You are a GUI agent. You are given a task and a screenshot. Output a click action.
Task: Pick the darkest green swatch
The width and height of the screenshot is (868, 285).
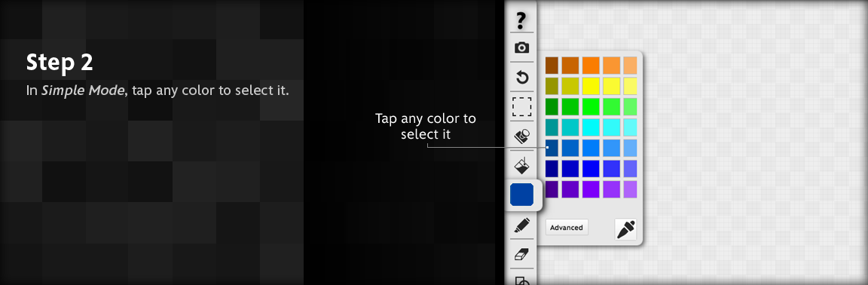click(552, 106)
